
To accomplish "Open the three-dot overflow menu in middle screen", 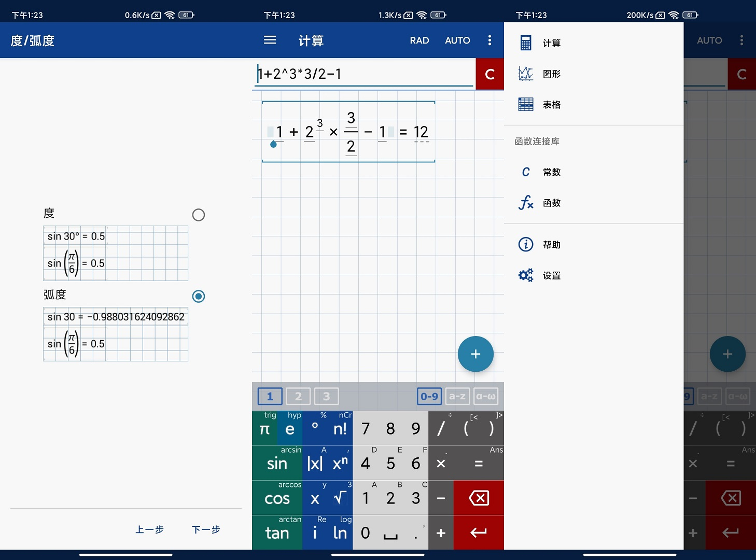I will click(489, 40).
